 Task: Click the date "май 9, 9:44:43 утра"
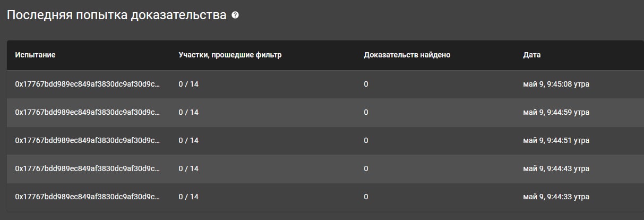click(556, 168)
